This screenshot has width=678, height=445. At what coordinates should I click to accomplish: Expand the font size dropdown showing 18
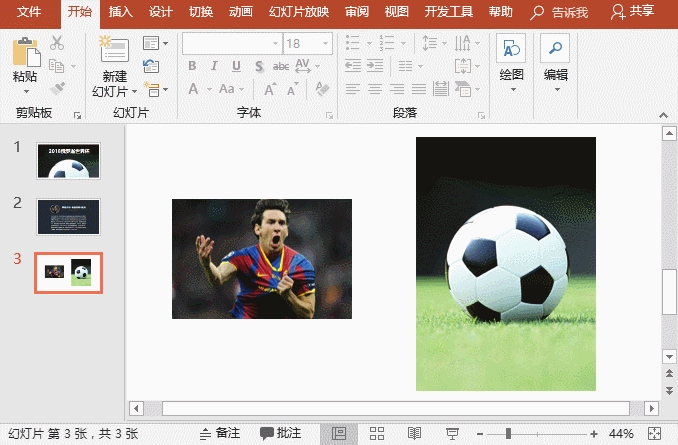click(x=324, y=44)
